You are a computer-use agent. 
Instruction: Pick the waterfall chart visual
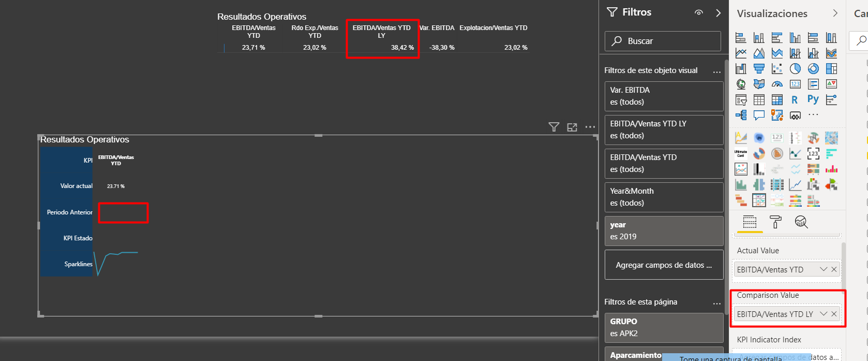(x=741, y=69)
